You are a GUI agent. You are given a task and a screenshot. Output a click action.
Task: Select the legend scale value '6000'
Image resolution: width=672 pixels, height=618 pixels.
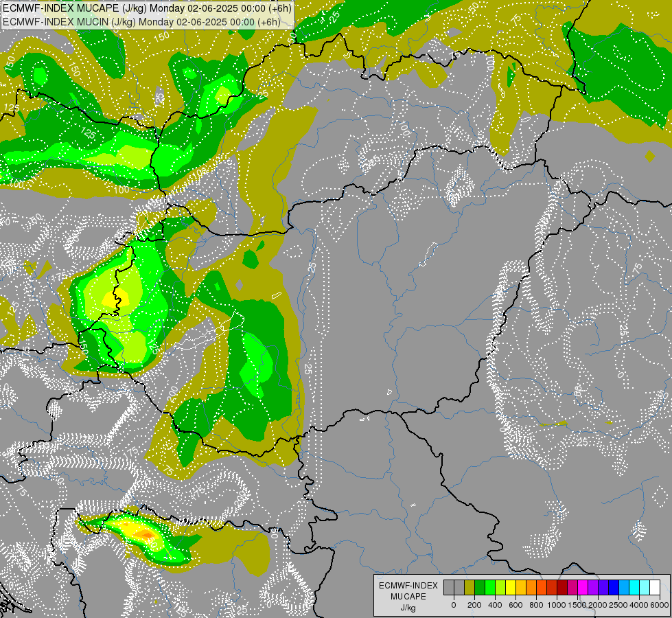pyautogui.click(x=660, y=605)
